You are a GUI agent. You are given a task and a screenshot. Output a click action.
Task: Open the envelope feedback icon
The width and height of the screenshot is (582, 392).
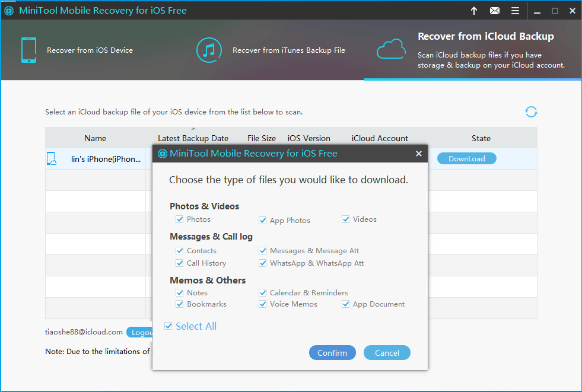pyautogui.click(x=494, y=11)
